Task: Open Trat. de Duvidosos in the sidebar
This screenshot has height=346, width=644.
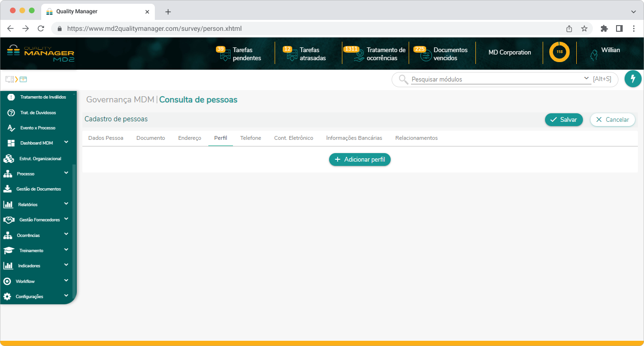Action: (10, 112)
